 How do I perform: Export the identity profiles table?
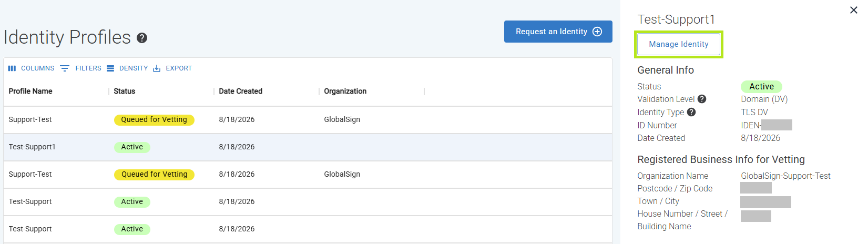[172, 68]
